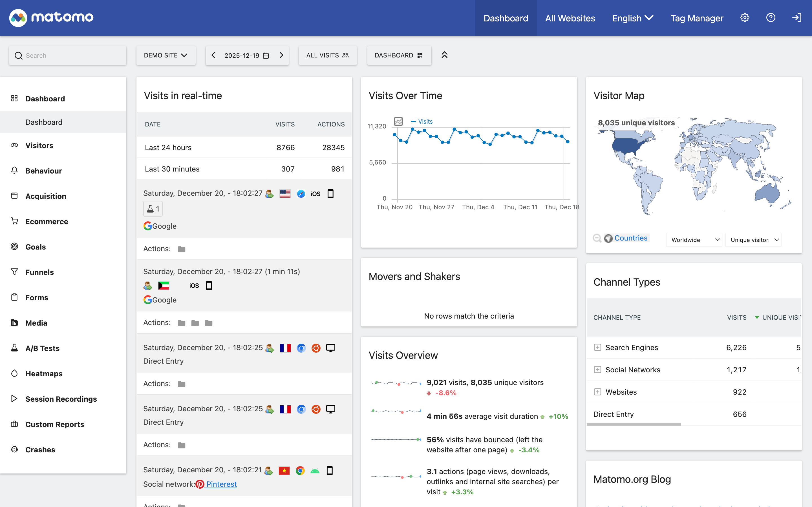Expand the Websites channel row
The image size is (812, 507).
click(x=597, y=392)
